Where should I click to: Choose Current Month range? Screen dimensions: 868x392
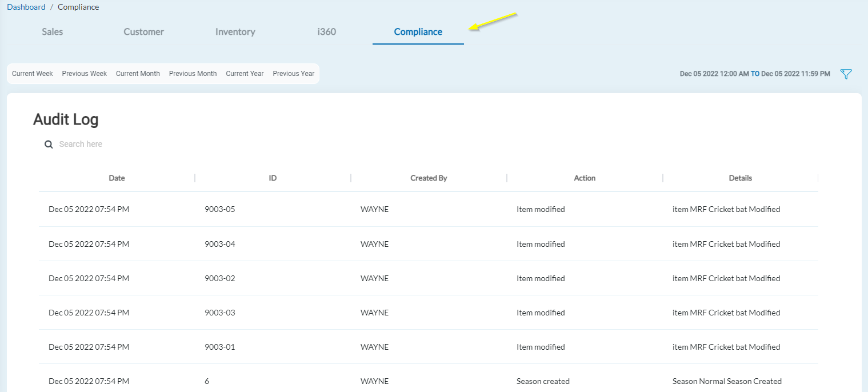pyautogui.click(x=138, y=74)
